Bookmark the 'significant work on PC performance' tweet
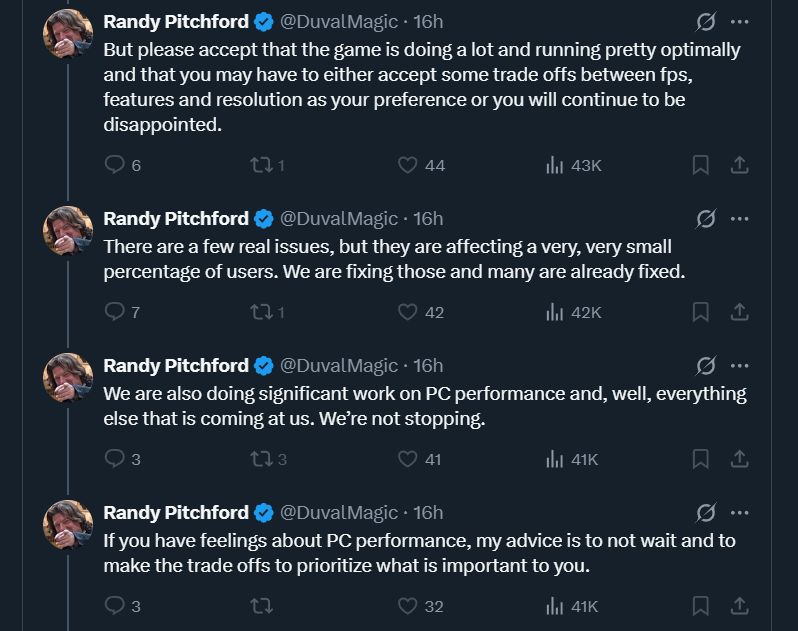The image size is (798, 631). [700, 459]
